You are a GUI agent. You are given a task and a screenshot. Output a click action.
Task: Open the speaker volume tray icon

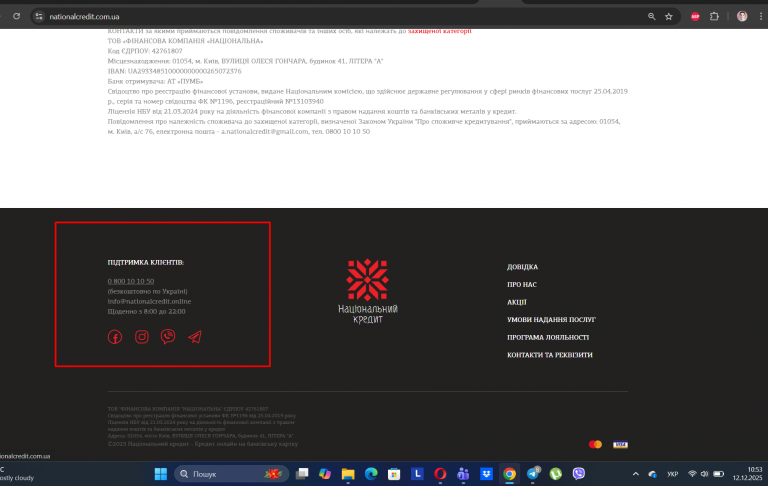coord(704,474)
